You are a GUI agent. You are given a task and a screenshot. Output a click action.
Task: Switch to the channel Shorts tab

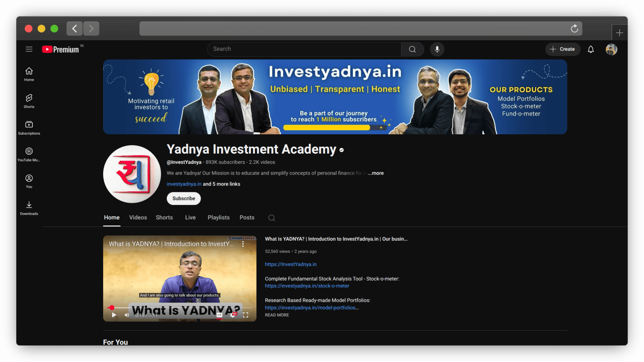tap(164, 218)
